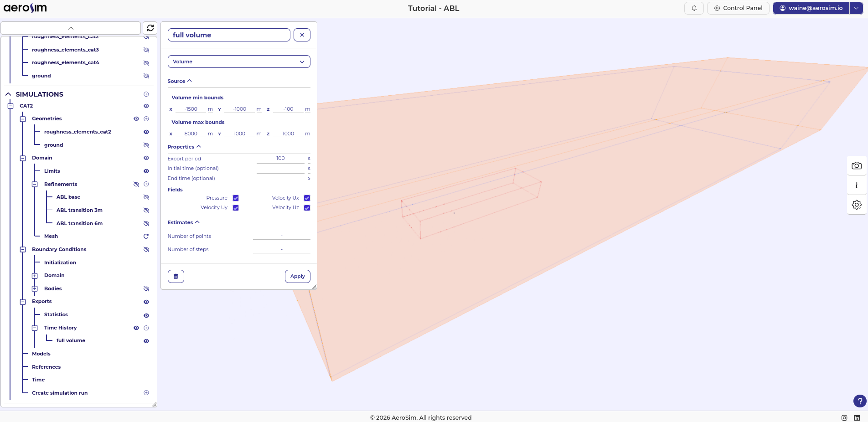Open the Control Panel
The image size is (868, 422).
[738, 8]
